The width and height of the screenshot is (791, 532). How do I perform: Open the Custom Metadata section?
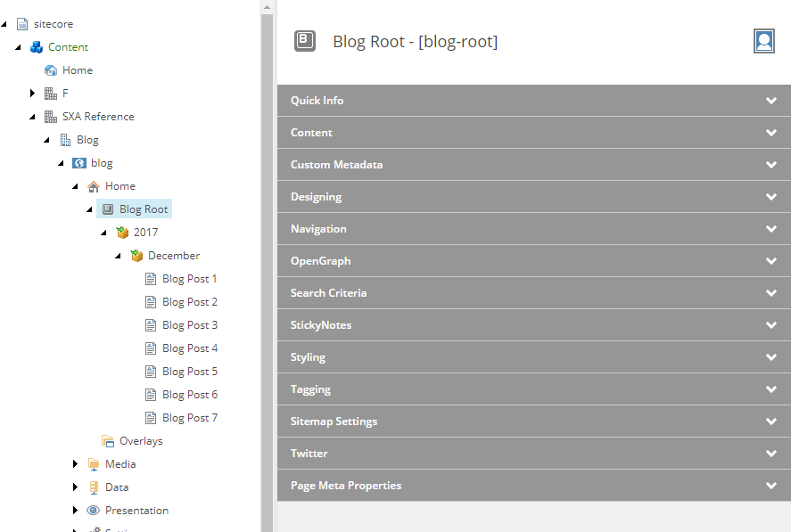click(x=534, y=164)
